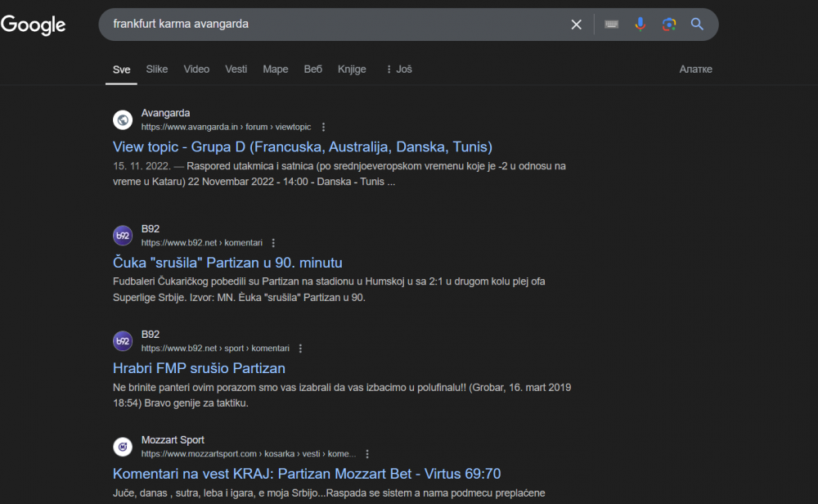Open "Komentari na vest KRAJ: Partizan Mozzart Bet" link
The height and width of the screenshot is (504, 818).
[x=307, y=474]
